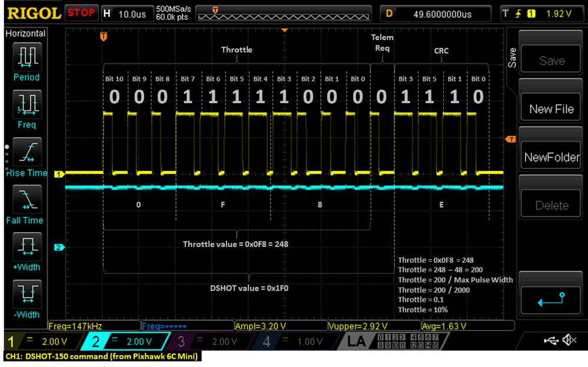Click the Bit 10 label

coord(114,79)
